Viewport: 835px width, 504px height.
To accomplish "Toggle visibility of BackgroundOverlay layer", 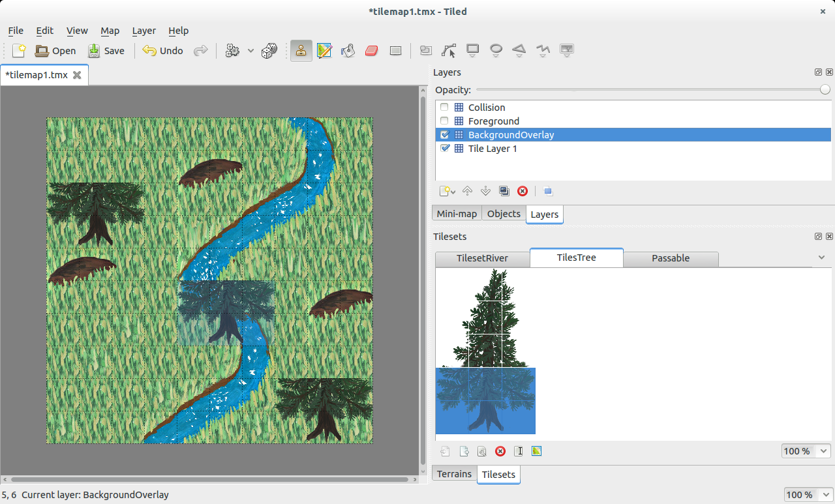I will pos(444,135).
